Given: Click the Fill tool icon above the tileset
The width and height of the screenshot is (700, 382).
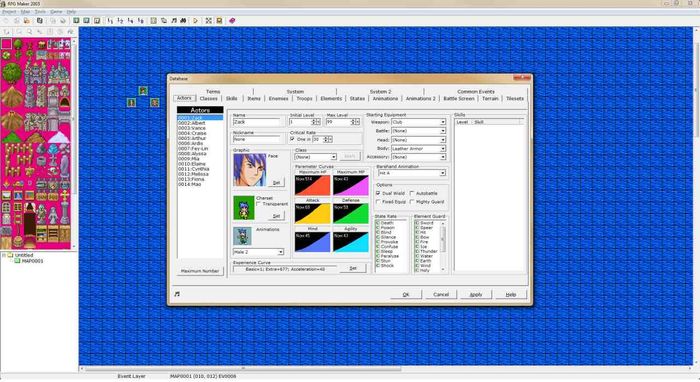Looking at the screenshot, I should [70, 32].
